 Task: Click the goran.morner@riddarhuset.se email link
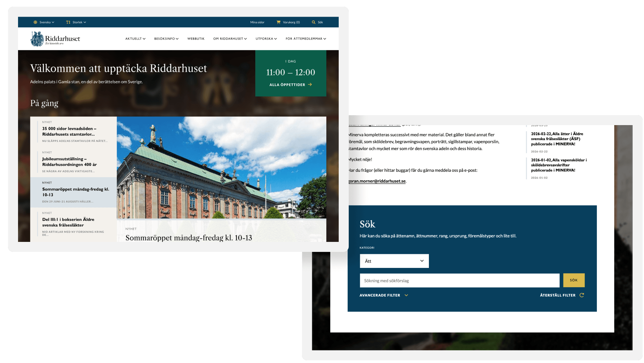coord(377,181)
